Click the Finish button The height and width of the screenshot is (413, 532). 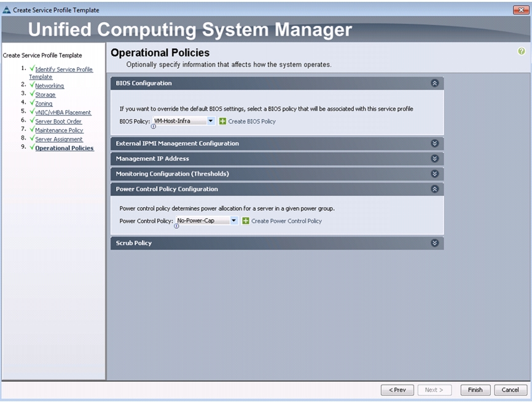[x=475, y=390]
